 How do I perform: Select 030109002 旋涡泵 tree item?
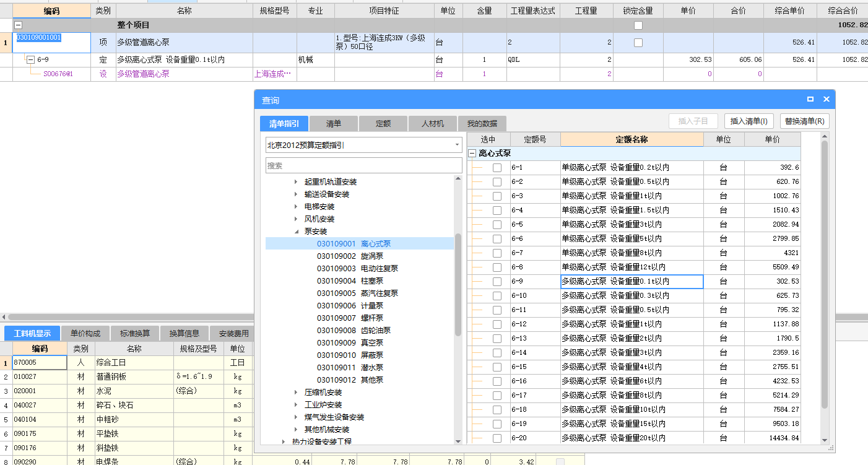(x=350, y=256)
